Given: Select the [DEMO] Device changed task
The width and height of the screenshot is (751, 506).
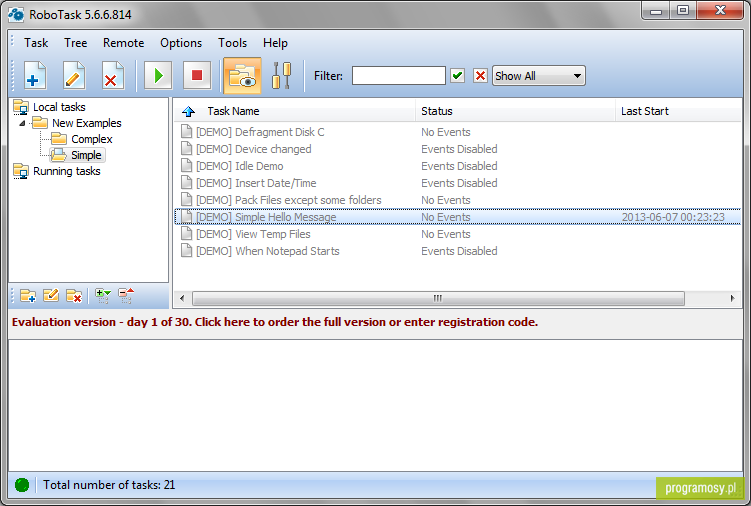Looking at the screenshot, I should coord(457,149).
